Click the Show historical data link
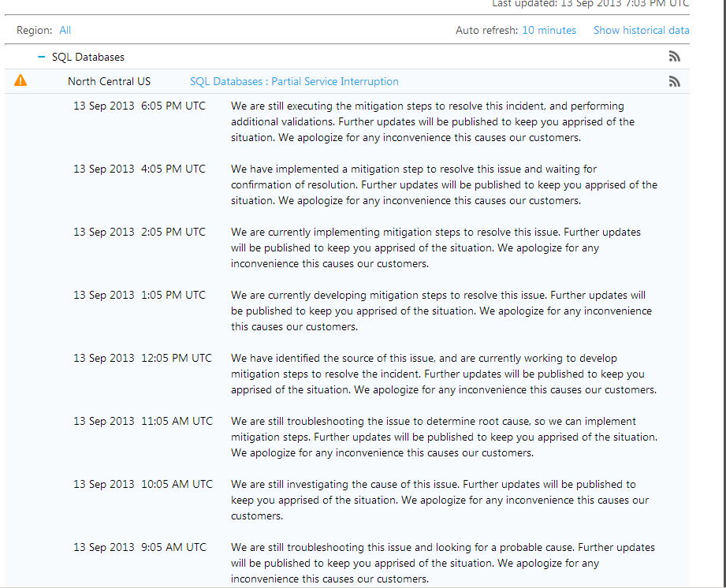 [x=641, y=30]
